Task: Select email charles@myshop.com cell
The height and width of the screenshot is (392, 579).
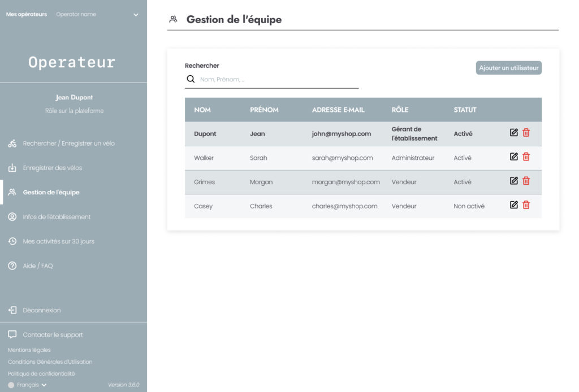Action: pyautogui.click(x=344, y=206)
